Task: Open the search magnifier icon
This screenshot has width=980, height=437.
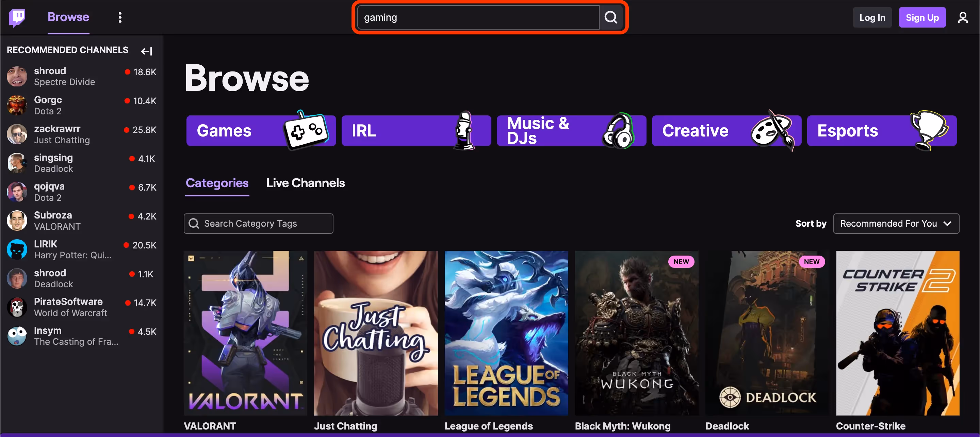Action: coord(611,17)
